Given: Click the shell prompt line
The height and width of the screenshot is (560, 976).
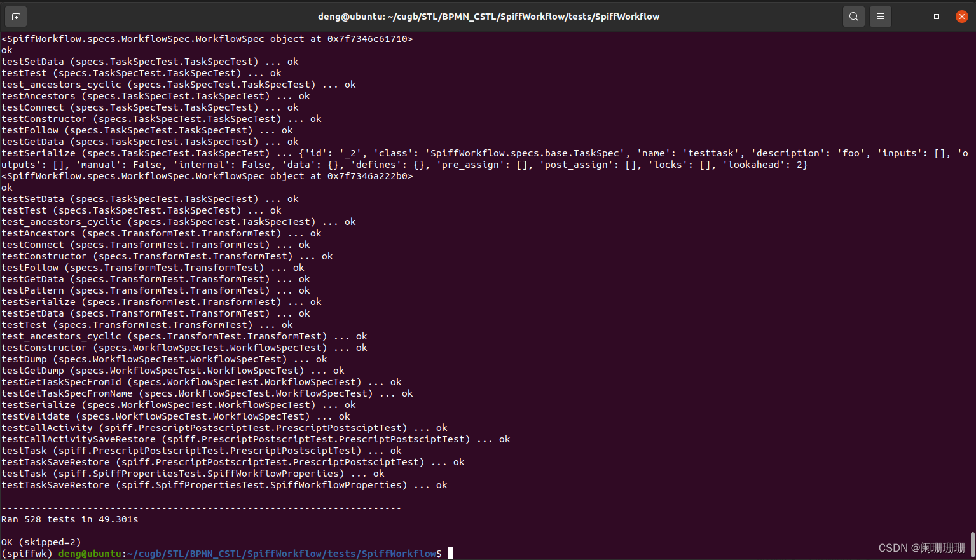Looking at the screenshot, I should point(223,553).
